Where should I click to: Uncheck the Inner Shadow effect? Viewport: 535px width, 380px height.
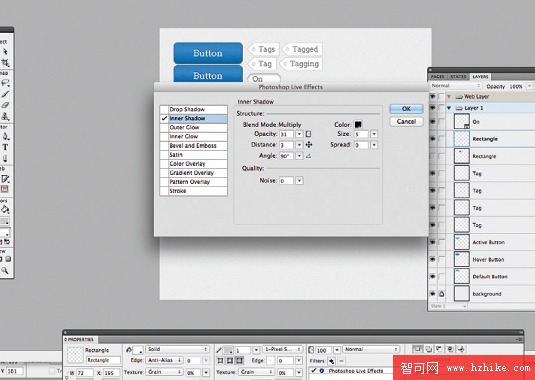[x=164, y=118]
